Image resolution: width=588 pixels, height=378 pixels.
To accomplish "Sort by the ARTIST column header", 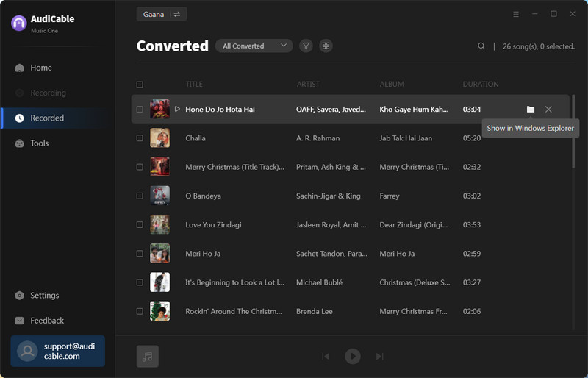I will [x=308, y=85].
